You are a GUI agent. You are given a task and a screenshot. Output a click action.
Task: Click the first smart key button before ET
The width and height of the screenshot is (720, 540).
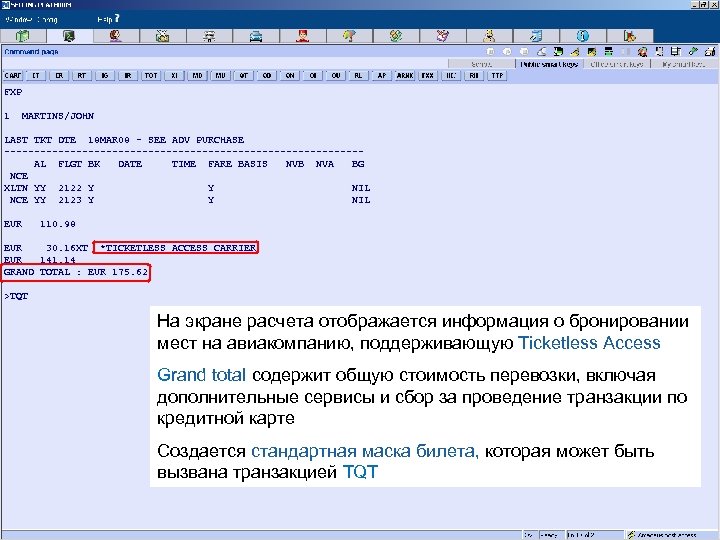point(13,75)
